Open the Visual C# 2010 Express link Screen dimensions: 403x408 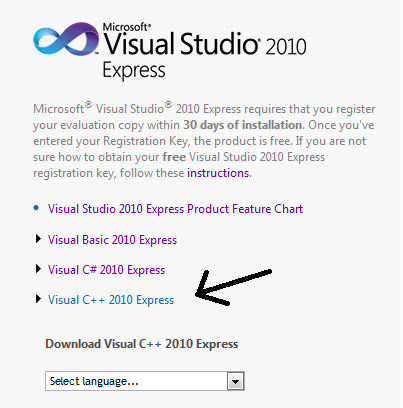click(106, 270)
